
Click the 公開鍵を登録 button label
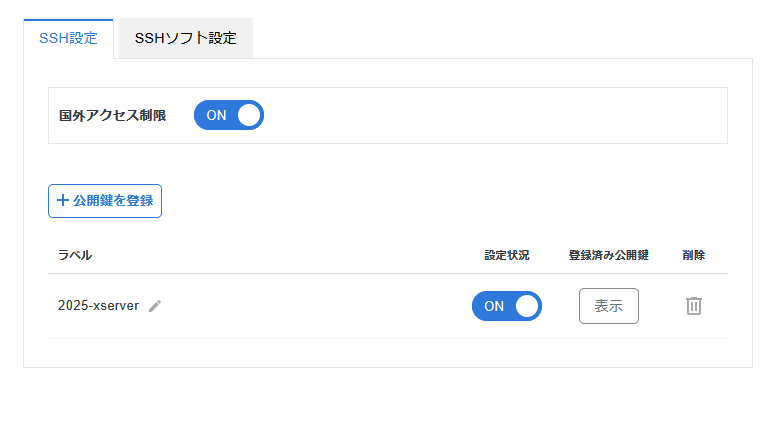tap(113, 200)
